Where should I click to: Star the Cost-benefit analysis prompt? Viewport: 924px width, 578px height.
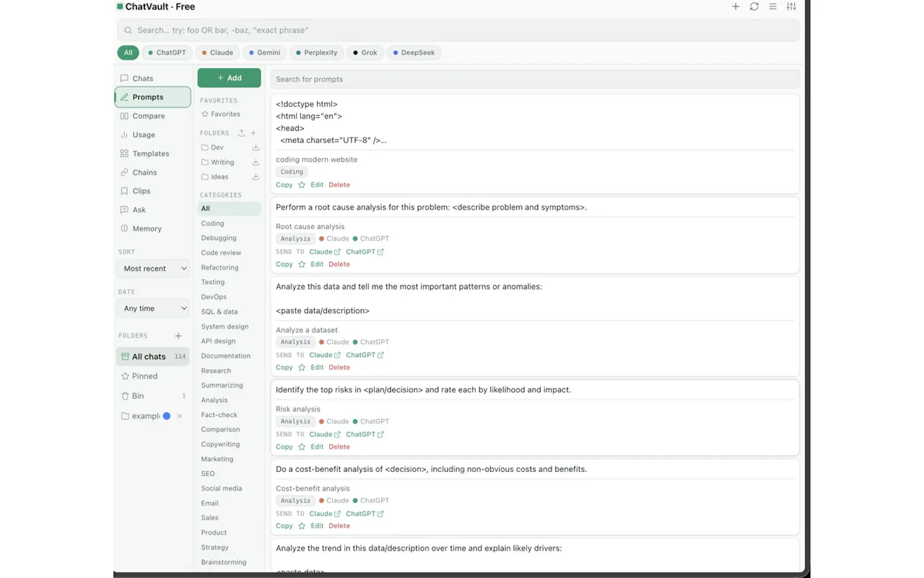[x=301, y=526]
